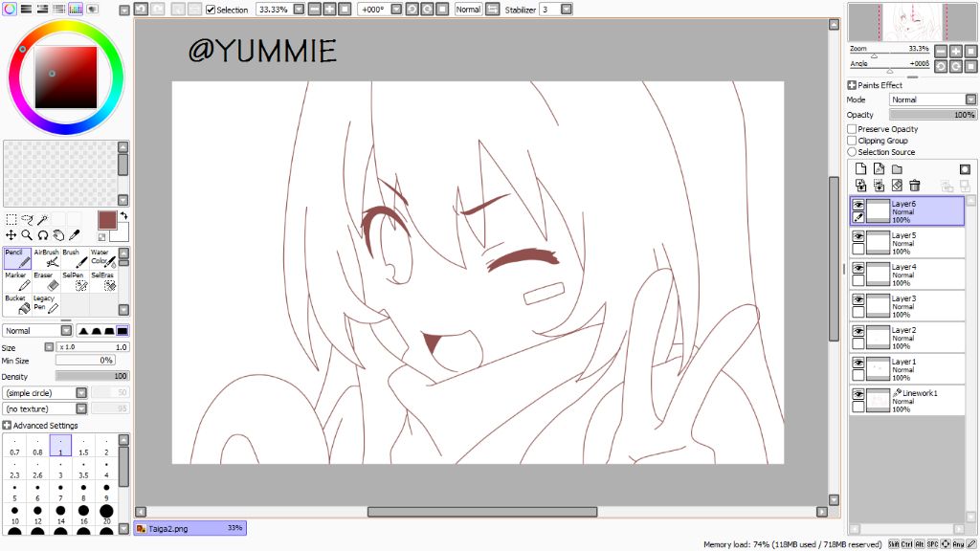This screenshot has height=551, width=980.
Task: Select the Lasso tool
Action: tap(27, 219)
